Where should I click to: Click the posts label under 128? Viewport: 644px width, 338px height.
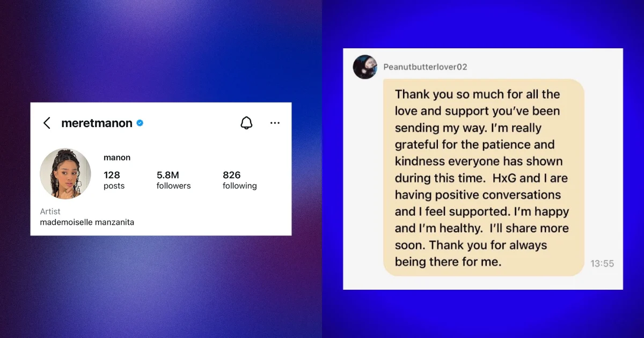114,186
